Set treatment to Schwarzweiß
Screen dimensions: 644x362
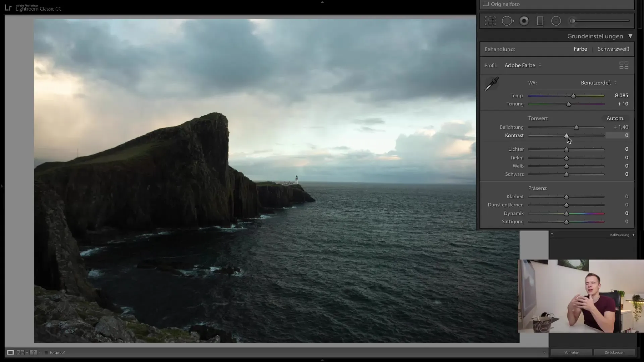[613, 49]
